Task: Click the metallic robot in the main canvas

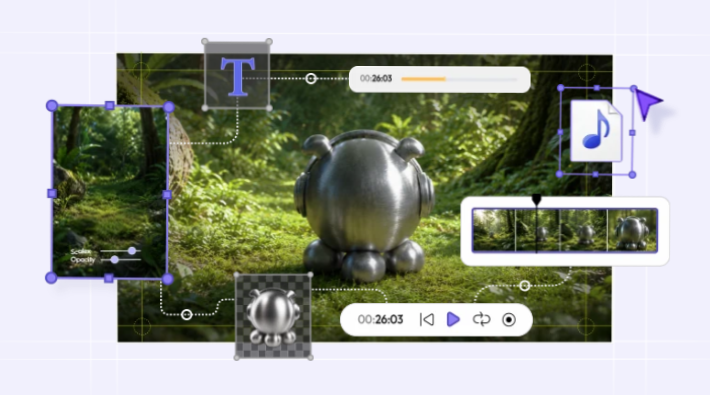Action: (365, 206)
